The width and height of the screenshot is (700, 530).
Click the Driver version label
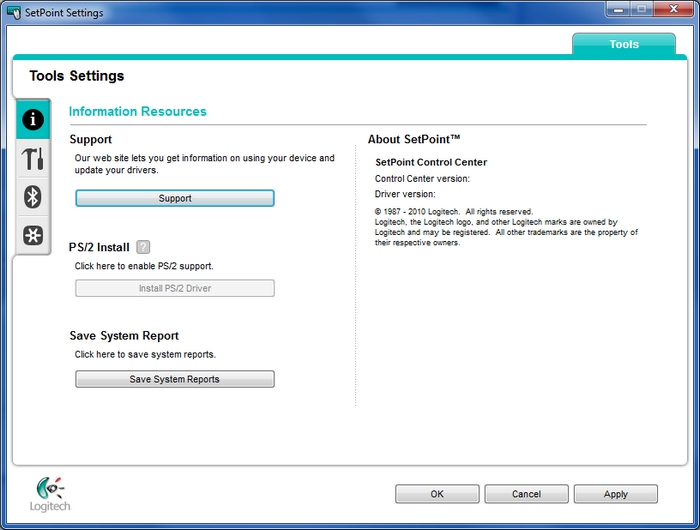[405, 194]
